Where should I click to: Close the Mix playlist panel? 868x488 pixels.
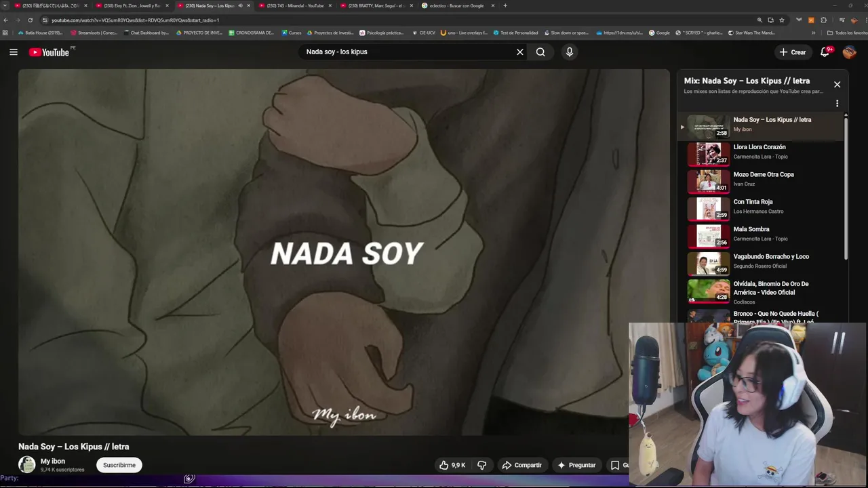click(837, 85)
